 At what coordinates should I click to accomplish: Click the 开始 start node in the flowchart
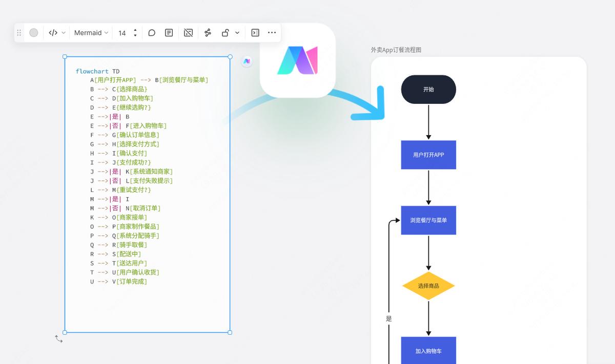pos(428,89)
